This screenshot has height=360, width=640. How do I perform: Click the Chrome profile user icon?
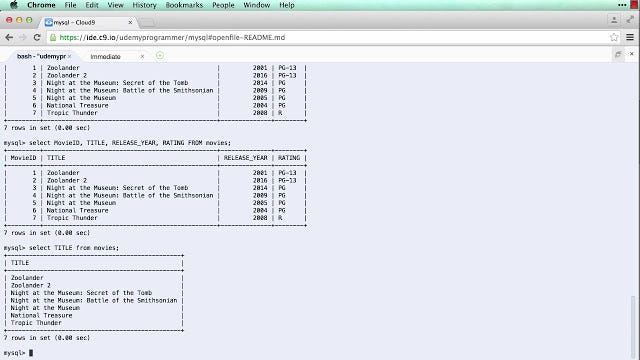point(613,20)
